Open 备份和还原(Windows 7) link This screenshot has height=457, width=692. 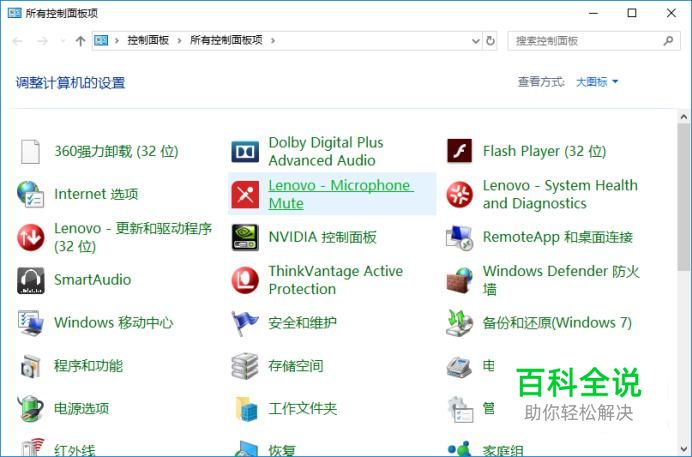click(557, 322)
